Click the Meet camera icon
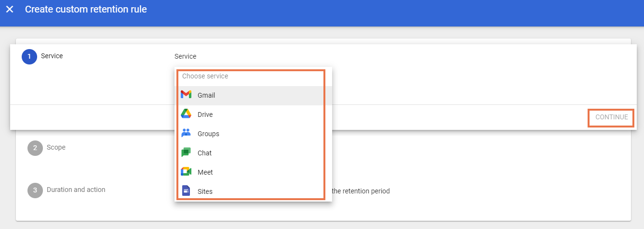The image size is (644, 229). [x=186, y=172]
